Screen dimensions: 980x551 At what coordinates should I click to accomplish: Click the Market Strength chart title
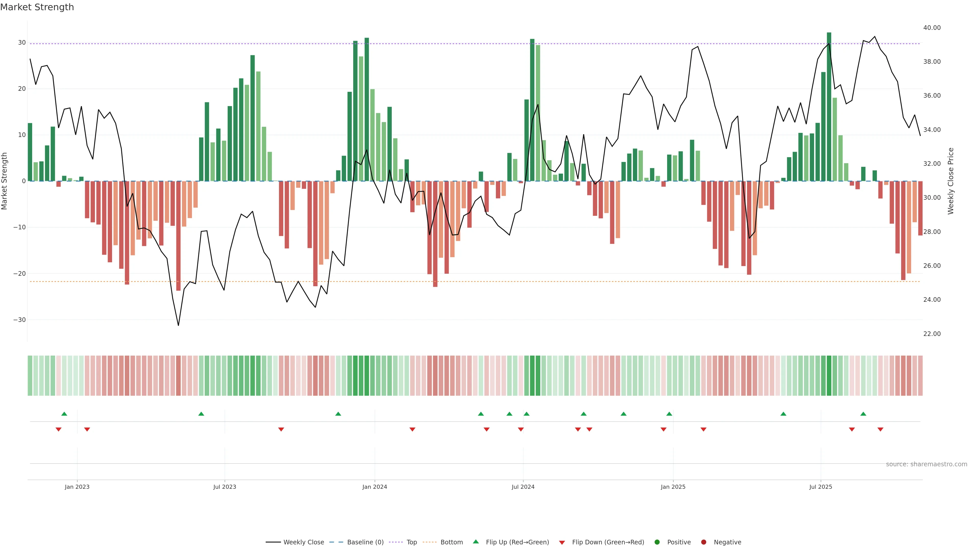(x=37, y=7)
